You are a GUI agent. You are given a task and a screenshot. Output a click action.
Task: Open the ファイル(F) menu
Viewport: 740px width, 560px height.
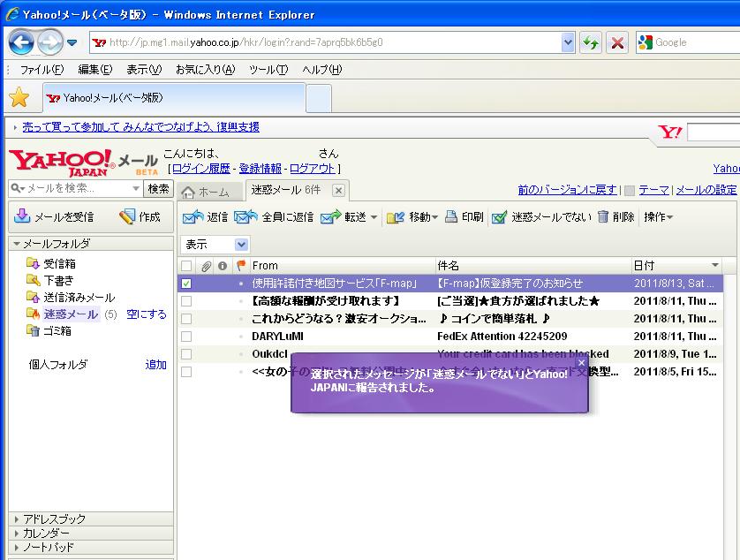pyautogui.click(x=42, y=70)
